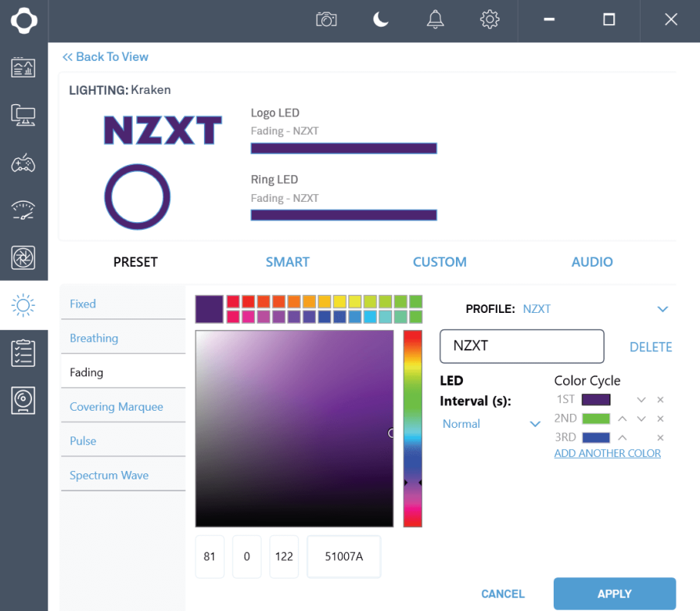Viewport: 700px width, 611px height.
Task: Open notifications bell icon
Action: pyautogui.click(x=436, y=20)
